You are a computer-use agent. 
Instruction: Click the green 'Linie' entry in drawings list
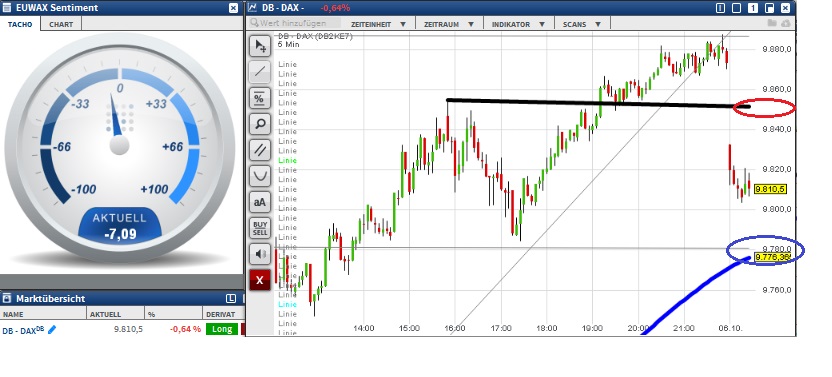point(287,160)
